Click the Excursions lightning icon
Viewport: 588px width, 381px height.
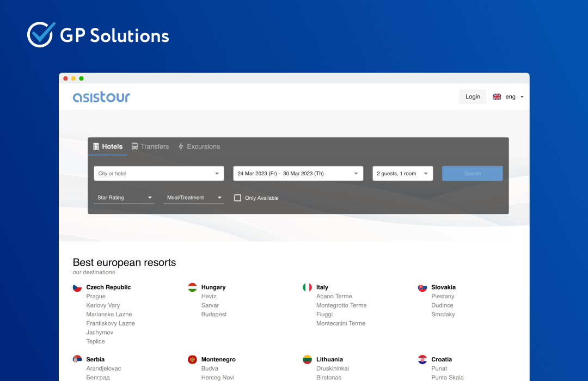(x=181, y=146)
